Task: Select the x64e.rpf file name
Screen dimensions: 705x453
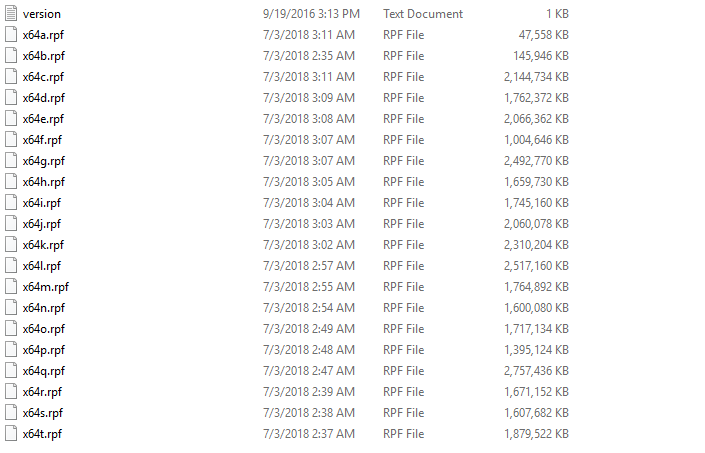Action: click(43, 119)
